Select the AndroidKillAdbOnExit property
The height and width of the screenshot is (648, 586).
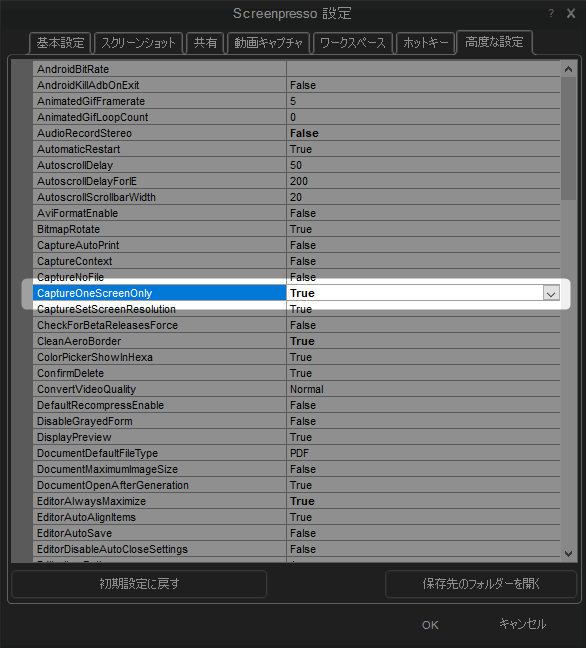[x=159, y=85]
